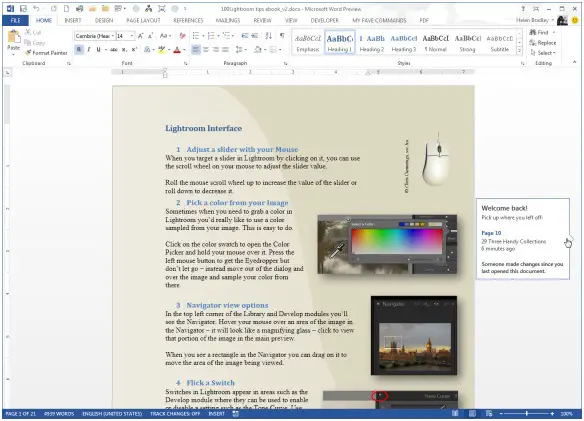Undo the last action
This screenshot has width=584, height=421.
click(36, 9)
